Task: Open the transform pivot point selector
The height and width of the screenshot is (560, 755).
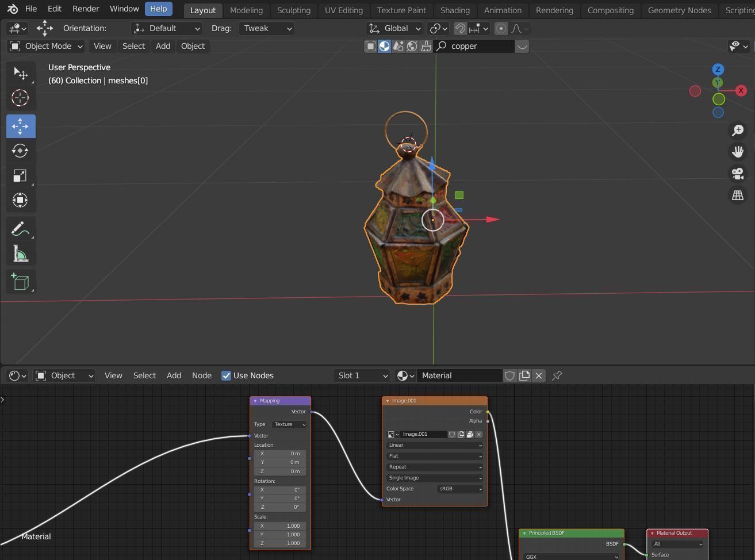Action: pyautogui.click(x=439, y=28)
